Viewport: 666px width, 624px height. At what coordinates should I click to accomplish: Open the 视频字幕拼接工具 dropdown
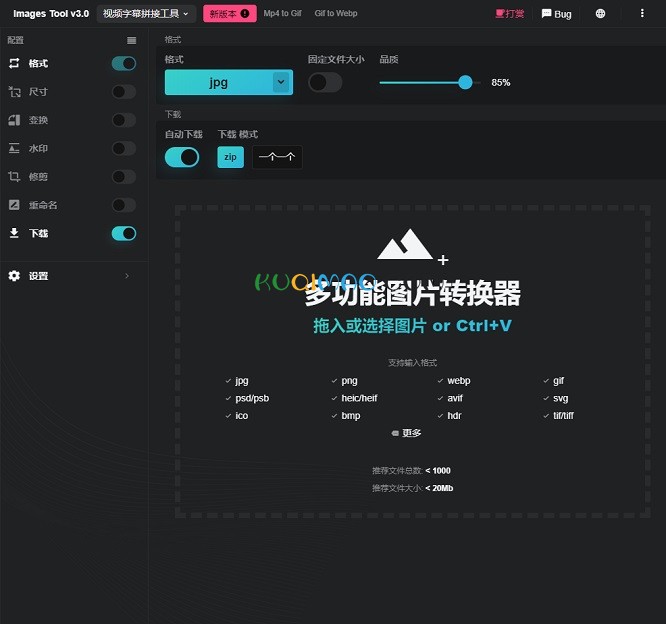[146, 14]
